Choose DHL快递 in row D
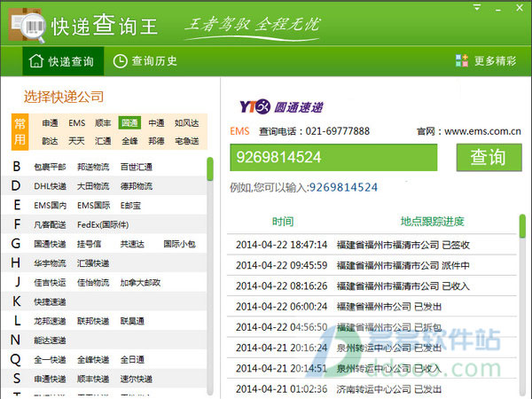 [x=50, y=186]
